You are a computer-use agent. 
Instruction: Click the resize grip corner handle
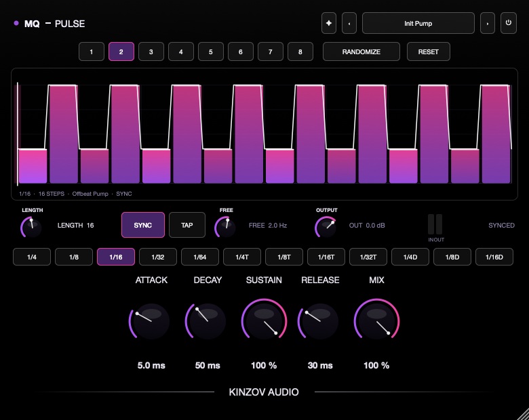point(524,415)
